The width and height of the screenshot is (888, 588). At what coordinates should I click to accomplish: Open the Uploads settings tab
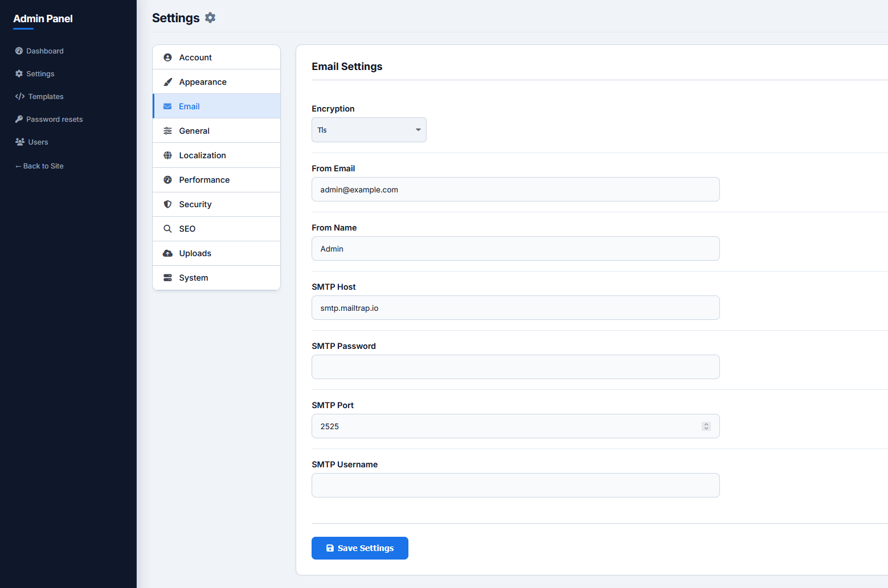216,253
